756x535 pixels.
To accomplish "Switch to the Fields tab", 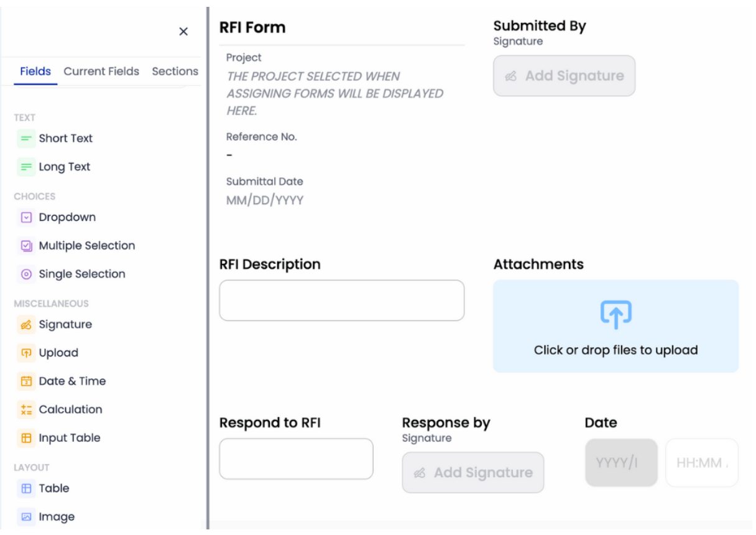I will pos(35,71).
